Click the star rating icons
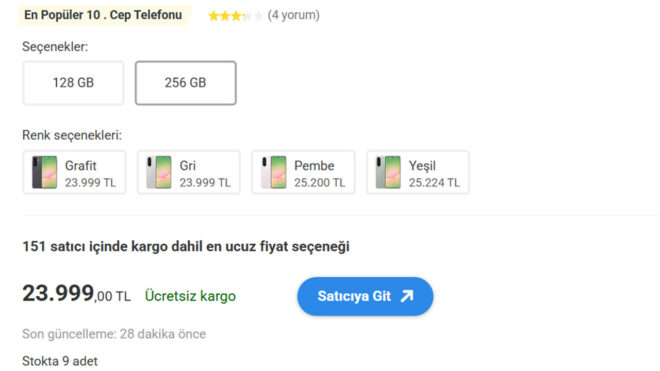Viewport: 660px width, 371px height. [x=235, y=16]
